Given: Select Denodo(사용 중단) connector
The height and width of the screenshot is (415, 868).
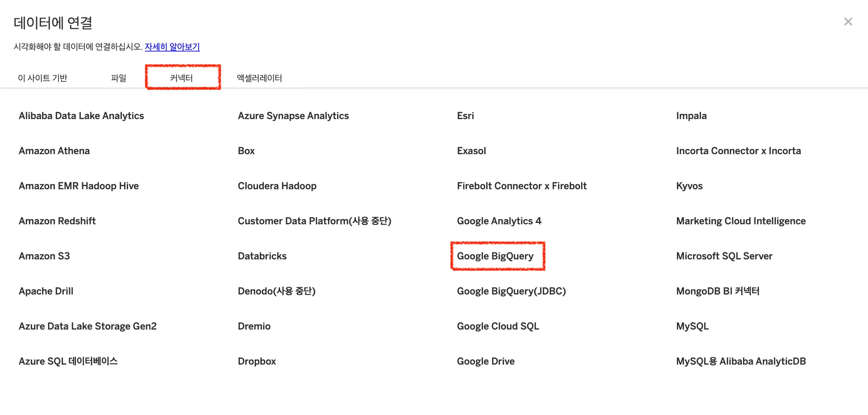Looking at the screenshot, I should (x=277, y=291).
